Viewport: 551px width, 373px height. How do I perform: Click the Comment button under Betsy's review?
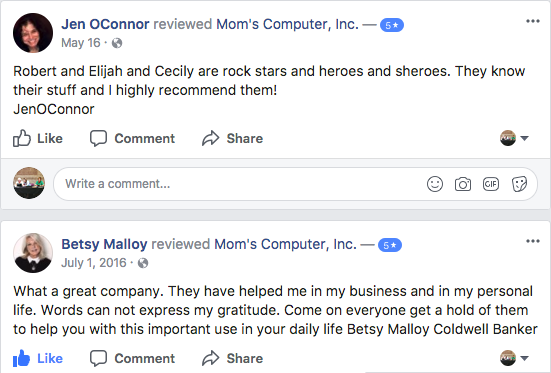132,358
